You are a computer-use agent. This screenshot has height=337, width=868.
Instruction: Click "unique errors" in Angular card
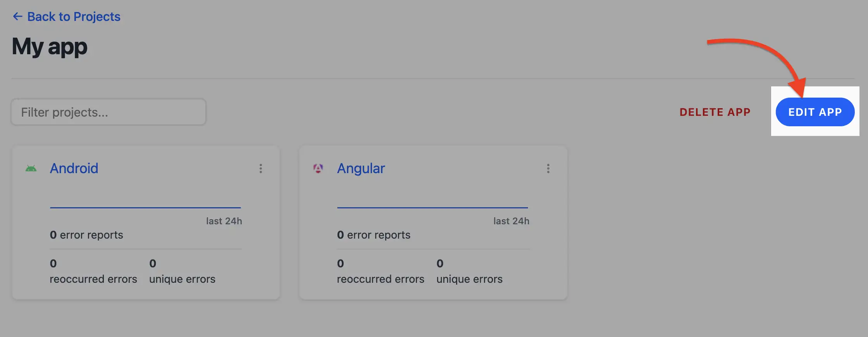coord(469,279)
